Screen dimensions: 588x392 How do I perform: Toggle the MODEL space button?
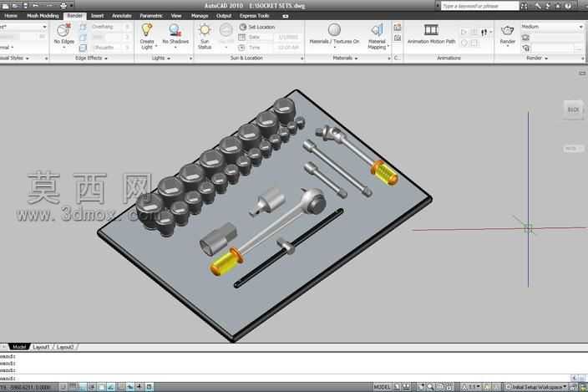point(383,387)
